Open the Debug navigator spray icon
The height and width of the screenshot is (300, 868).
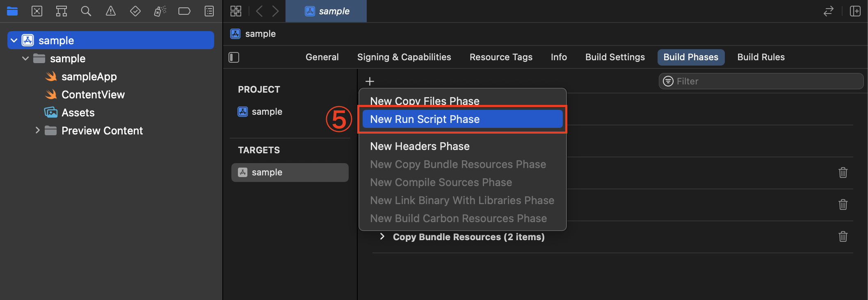pyautogui.click(x=160, y=11)
